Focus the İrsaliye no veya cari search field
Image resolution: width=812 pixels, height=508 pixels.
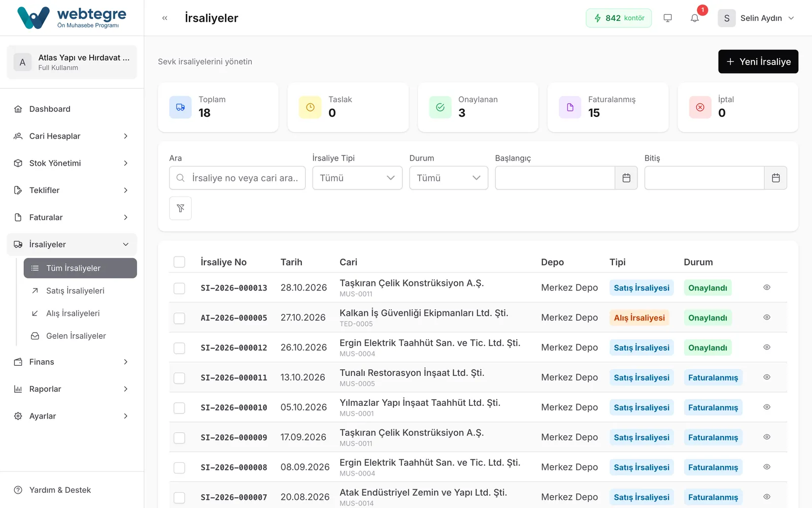pos(238,178)
